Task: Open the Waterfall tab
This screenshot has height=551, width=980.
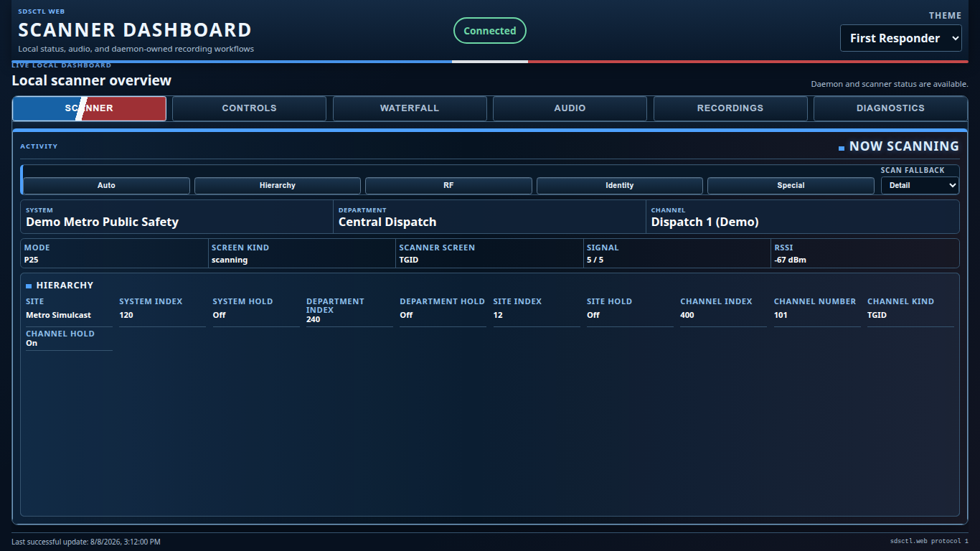Action: click(410, 108)
